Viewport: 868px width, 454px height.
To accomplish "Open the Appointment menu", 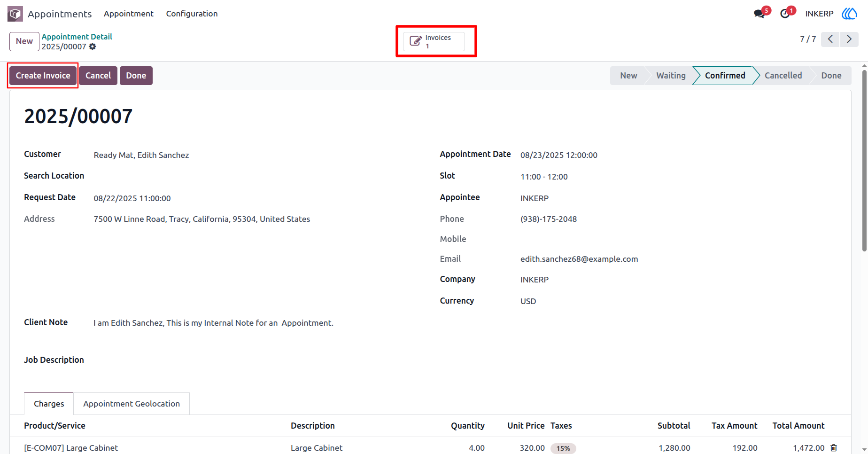I will (129, 14).
